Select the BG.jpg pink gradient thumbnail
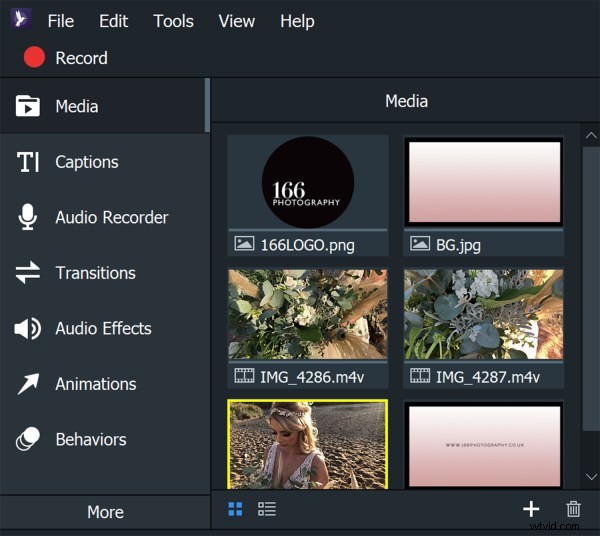The image size is (600, 536). [x=484, y=182]
